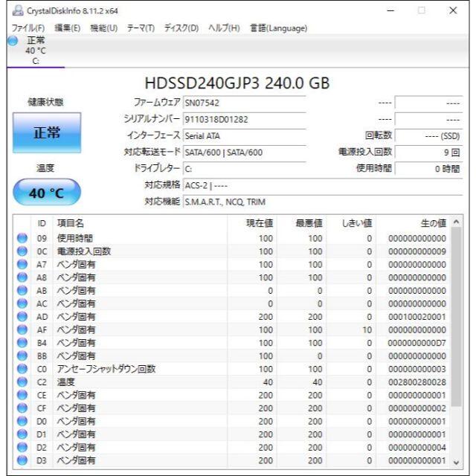Click the 現在値 column header
Screen dimensions: 476x476
point(251,223)
